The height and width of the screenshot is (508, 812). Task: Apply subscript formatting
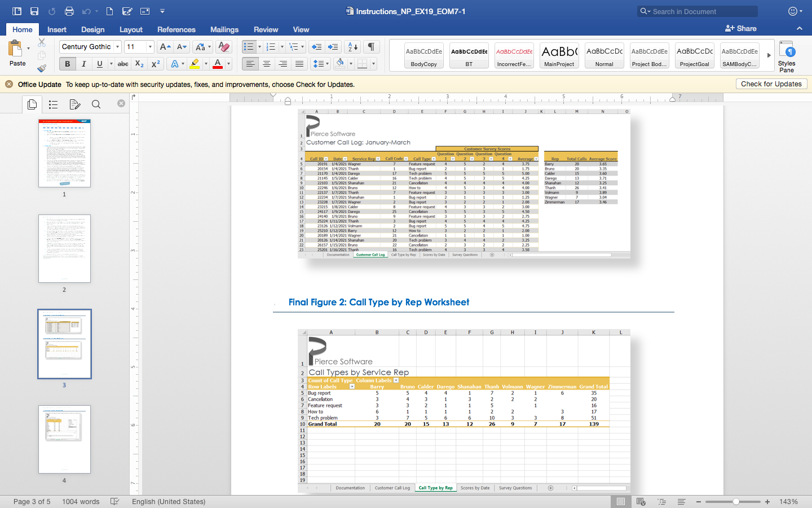pos(139,64)
